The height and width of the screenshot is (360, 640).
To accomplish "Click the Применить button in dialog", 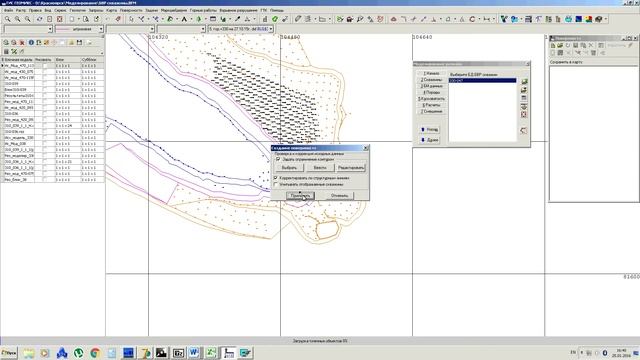I will coord(300,196).
